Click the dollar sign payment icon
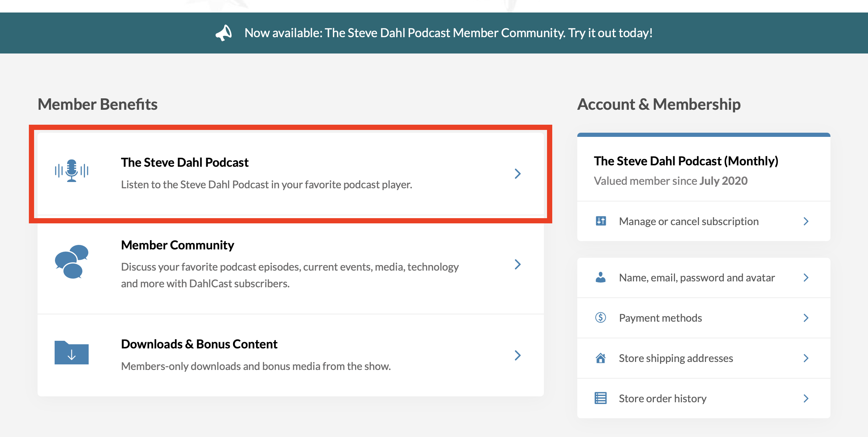 (x=601, y=318)
